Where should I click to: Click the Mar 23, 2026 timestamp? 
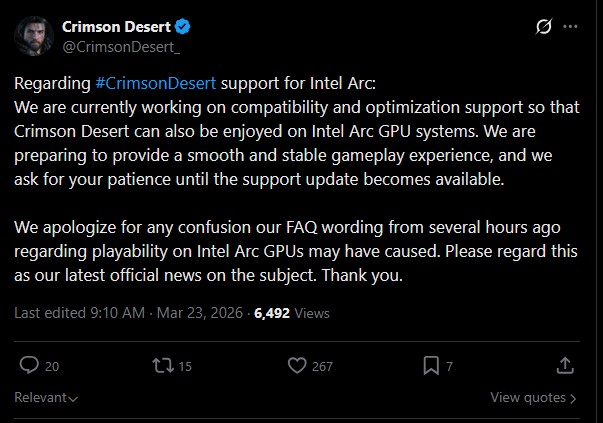pos(197,313)
